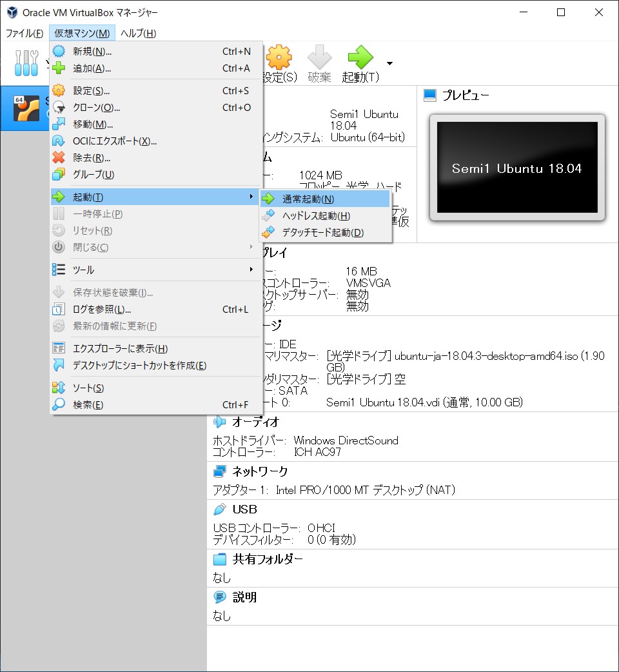
Task: Choose ヘッドレス起動(H) from the submenu
Action: [325, 215]
